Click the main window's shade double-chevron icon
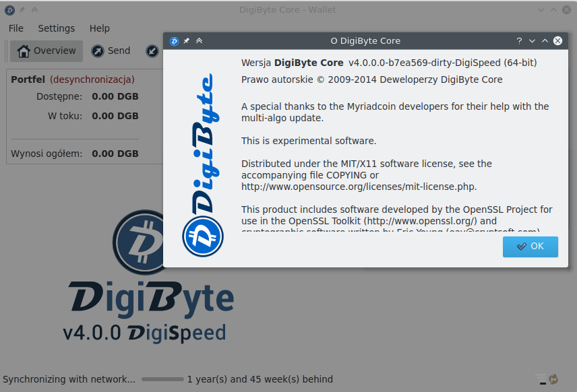The image size is (577, 392). coord(34,10)
